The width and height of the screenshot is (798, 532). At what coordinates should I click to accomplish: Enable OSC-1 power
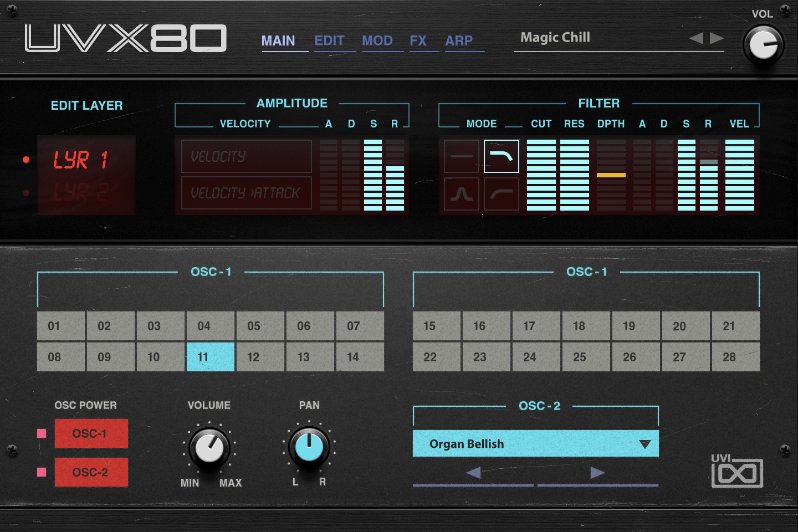91,433
